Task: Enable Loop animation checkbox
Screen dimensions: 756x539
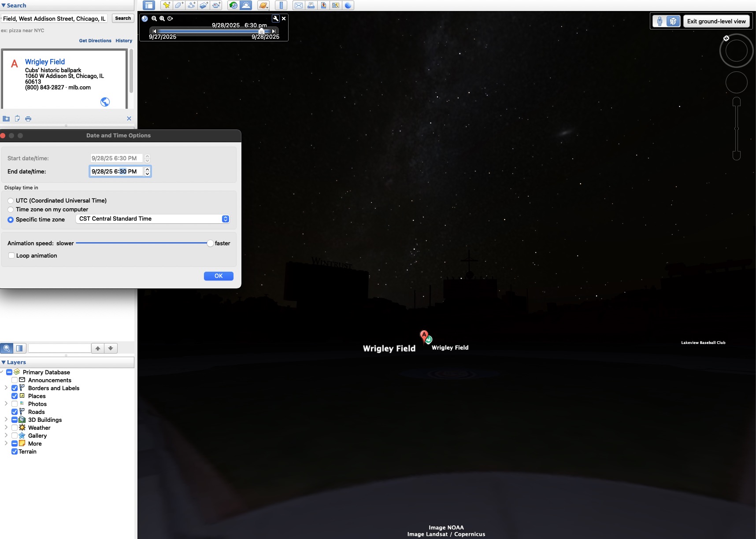Action: point(11,255)
